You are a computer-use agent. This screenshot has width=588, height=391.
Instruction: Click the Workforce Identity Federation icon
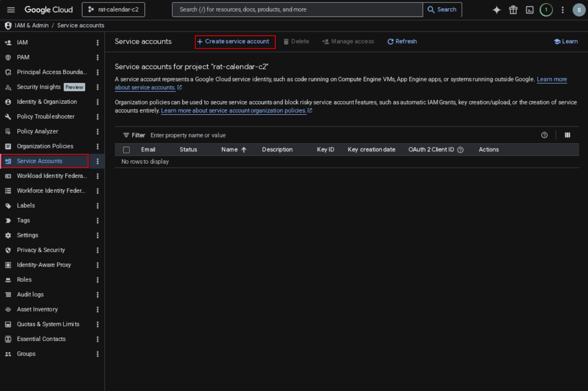coord(8,191)
